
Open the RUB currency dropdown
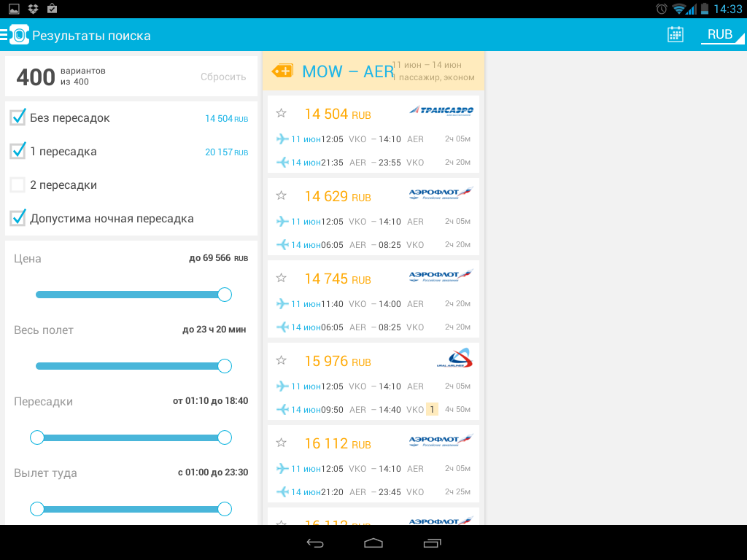[721, 34]
